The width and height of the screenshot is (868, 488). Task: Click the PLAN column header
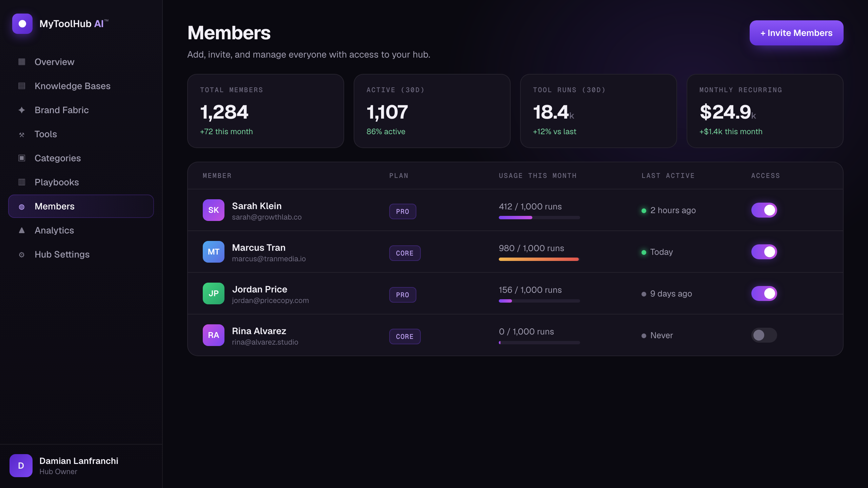[399, 176]
